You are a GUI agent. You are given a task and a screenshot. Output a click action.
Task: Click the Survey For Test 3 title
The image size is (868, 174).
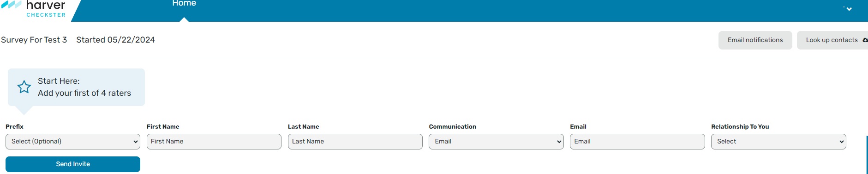pos(34,40)
